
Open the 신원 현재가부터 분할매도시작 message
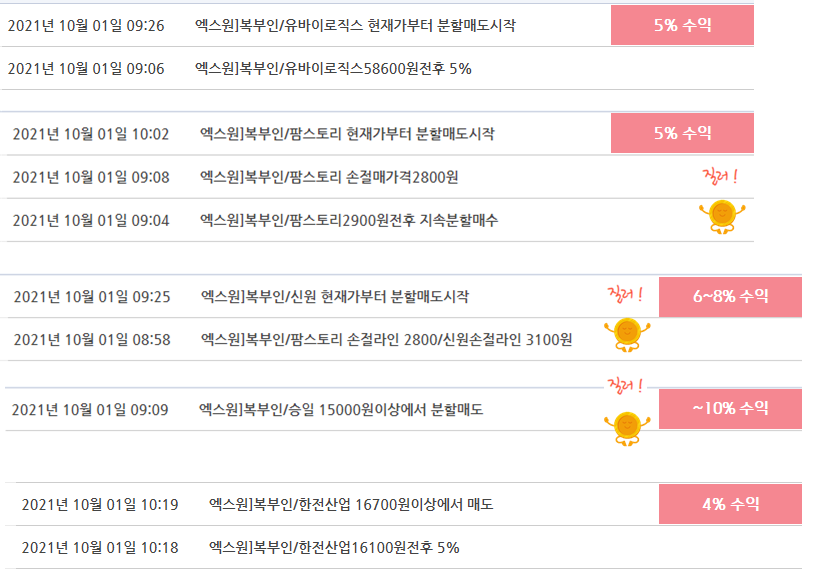click(335, 297)
